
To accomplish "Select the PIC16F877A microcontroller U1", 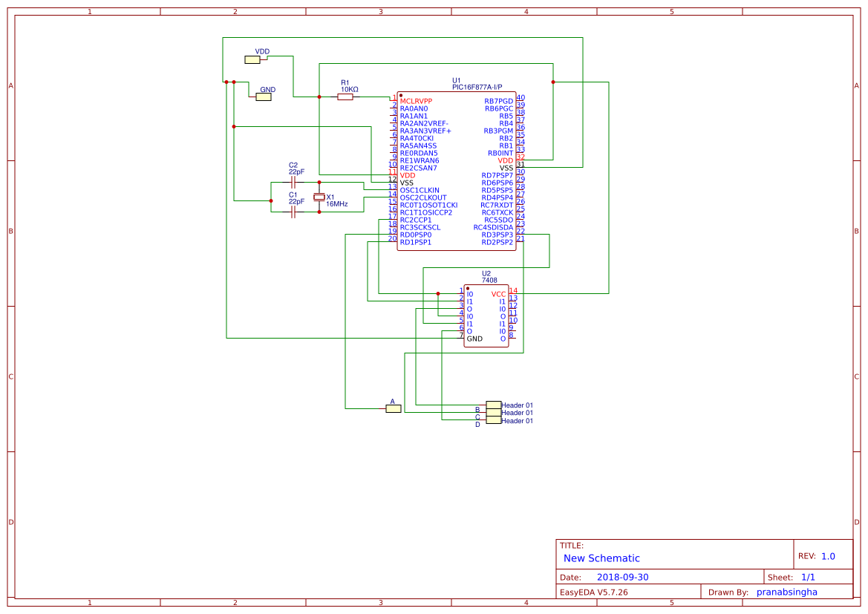I will coord(457,171).
